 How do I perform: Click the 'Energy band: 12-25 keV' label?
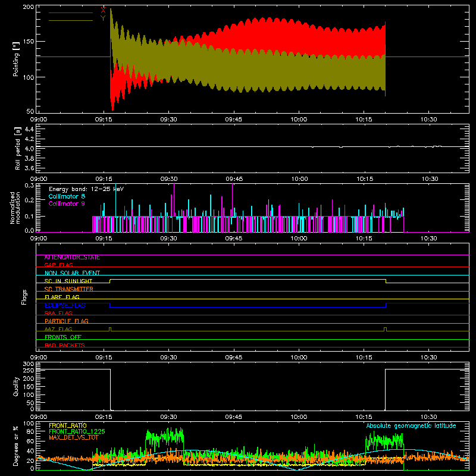86,189
